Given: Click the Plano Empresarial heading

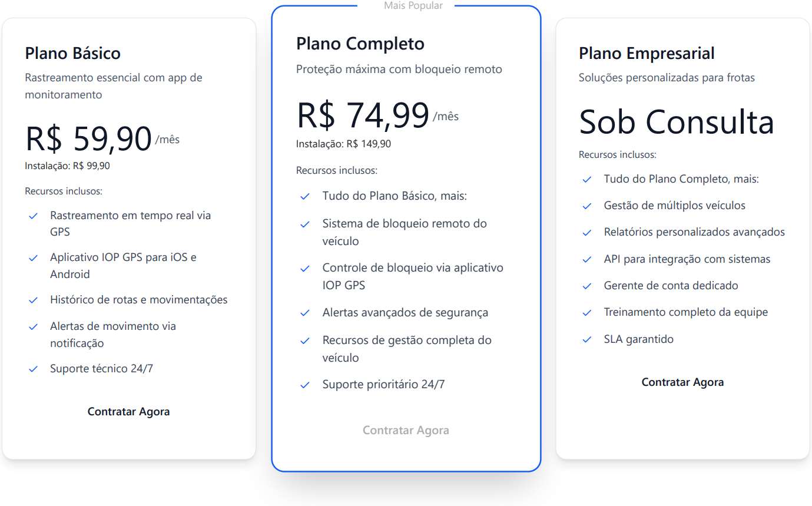Looking at the screenshot, I should [x=647, y=53].
